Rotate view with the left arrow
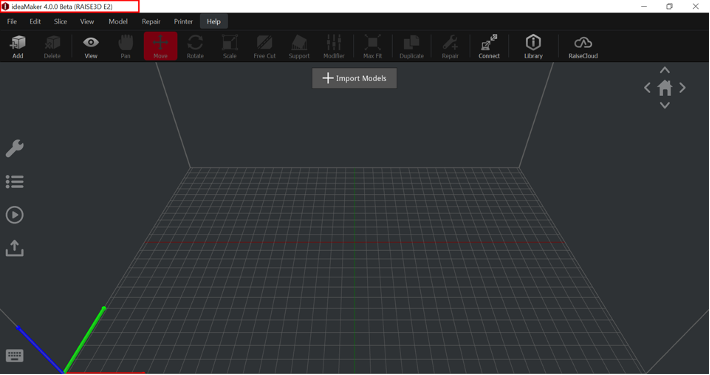Image resolution: width=710 pixels, height=375 pixels. coord(648,87)
